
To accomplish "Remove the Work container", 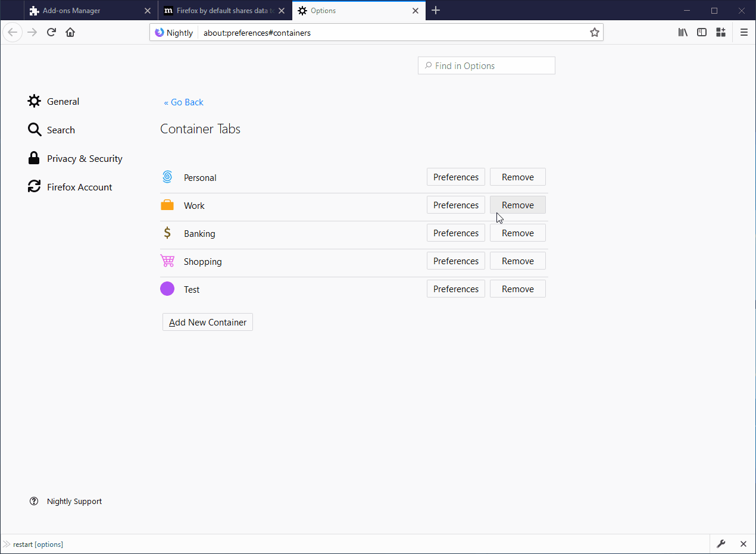I will 518,205.
